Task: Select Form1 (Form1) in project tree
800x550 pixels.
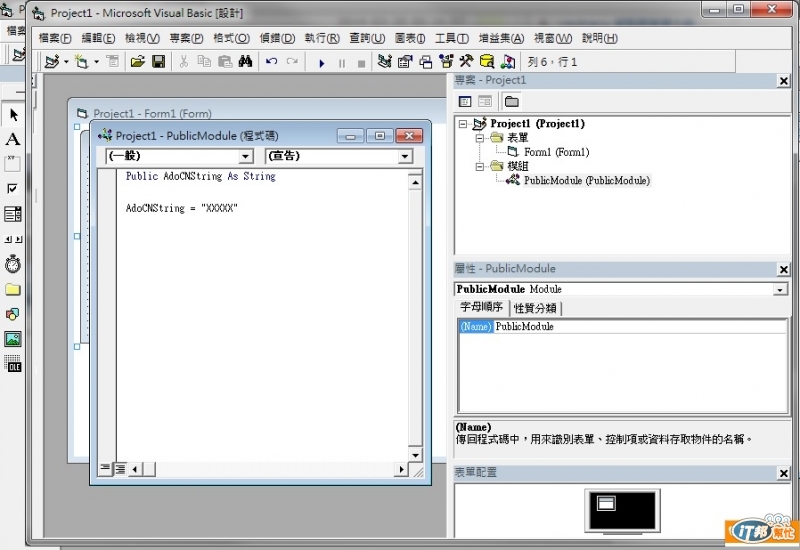Action: point(556,152)
